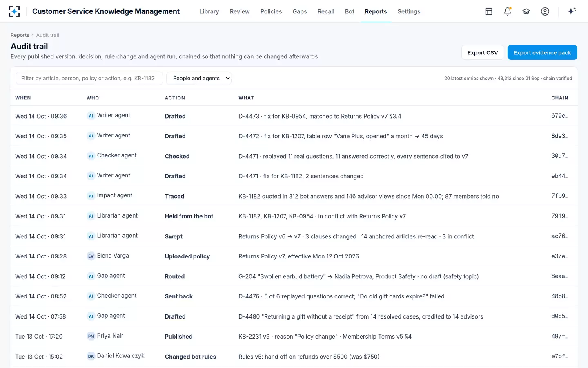Click the WHEN column header
This screenshot has height=368, width=588.
click(23, 98)
